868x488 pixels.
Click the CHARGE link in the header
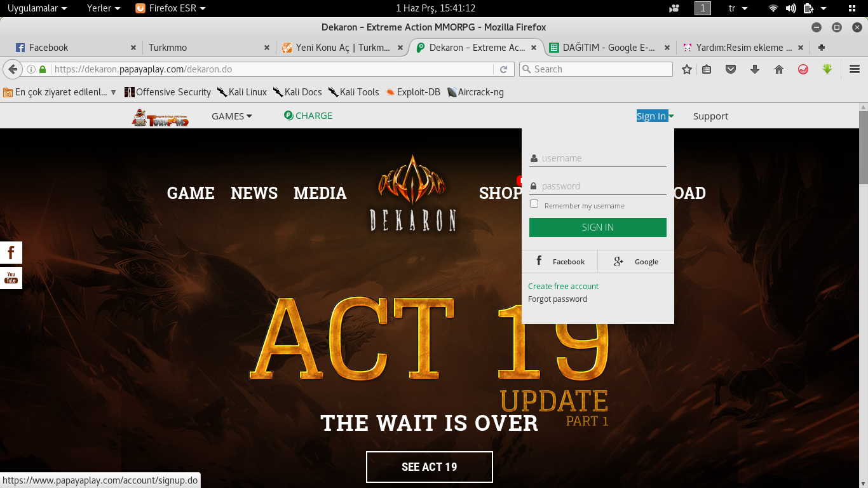308,116
